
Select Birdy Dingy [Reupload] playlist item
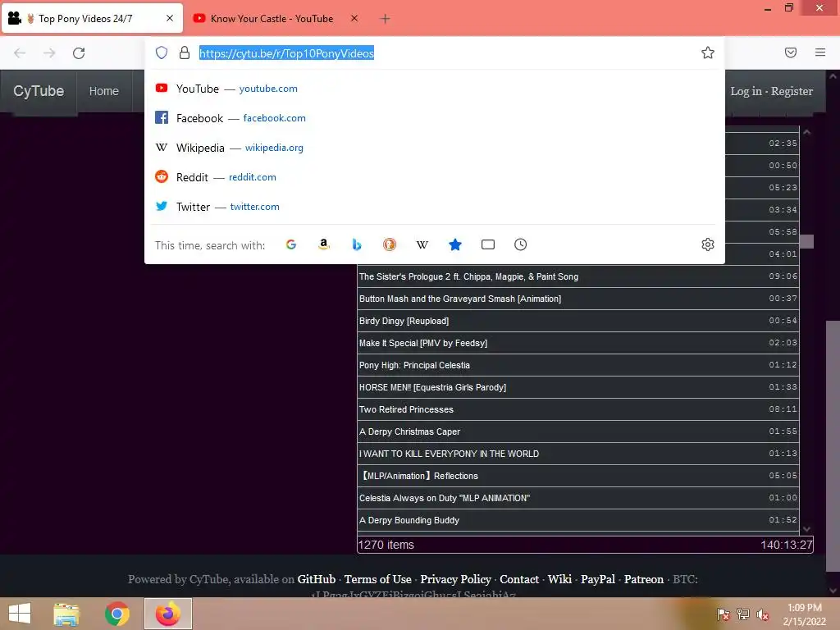pos(578,321)
